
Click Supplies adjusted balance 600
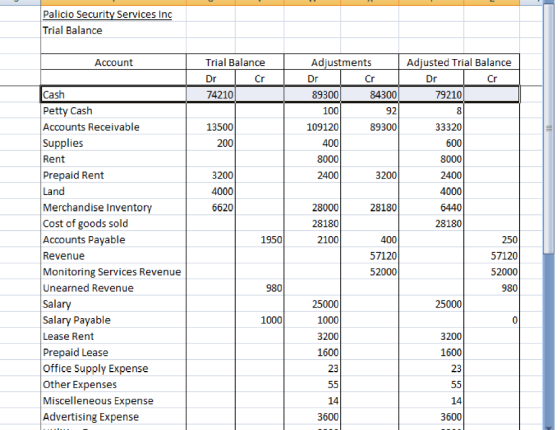[431, 143]
